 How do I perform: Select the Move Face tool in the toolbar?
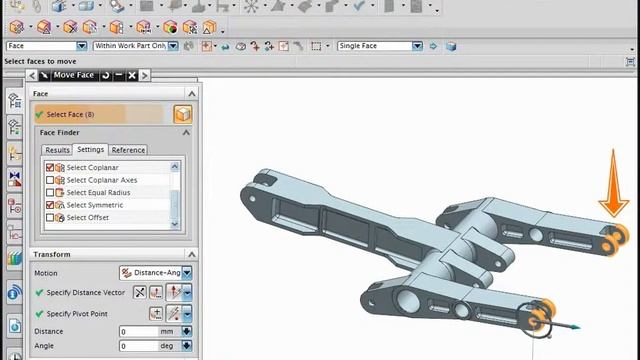(16, 27)
